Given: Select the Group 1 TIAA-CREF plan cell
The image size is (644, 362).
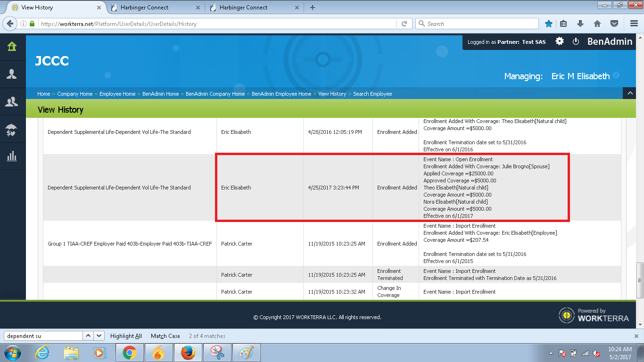Looking at the screenshot, I should pos(130,244).
